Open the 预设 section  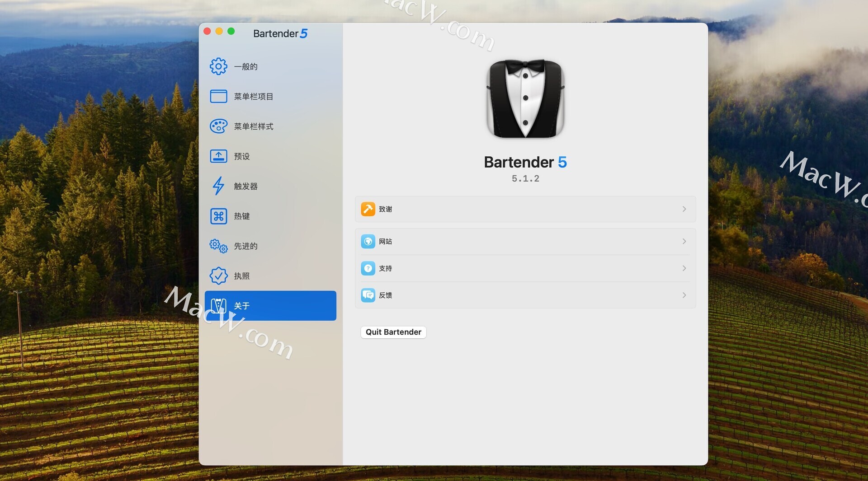[x=270, y=156]
